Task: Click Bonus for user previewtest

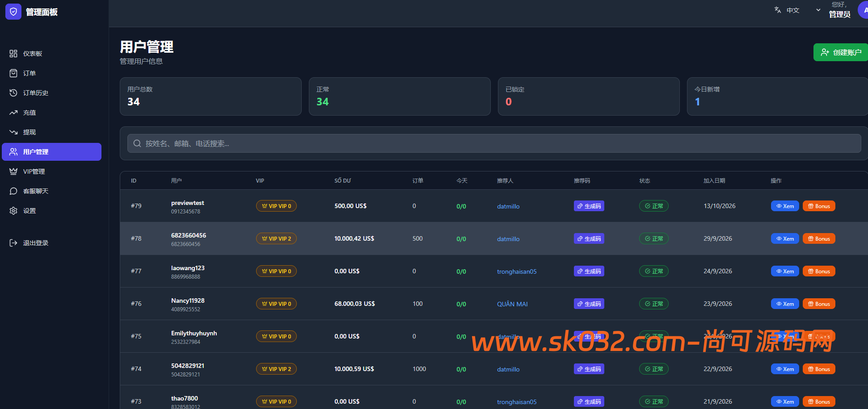Action: pyautogui.click(x=819, y=206)
